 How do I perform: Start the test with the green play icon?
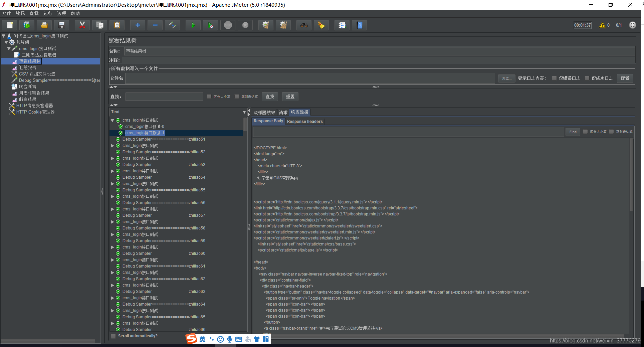click(193, 25)
